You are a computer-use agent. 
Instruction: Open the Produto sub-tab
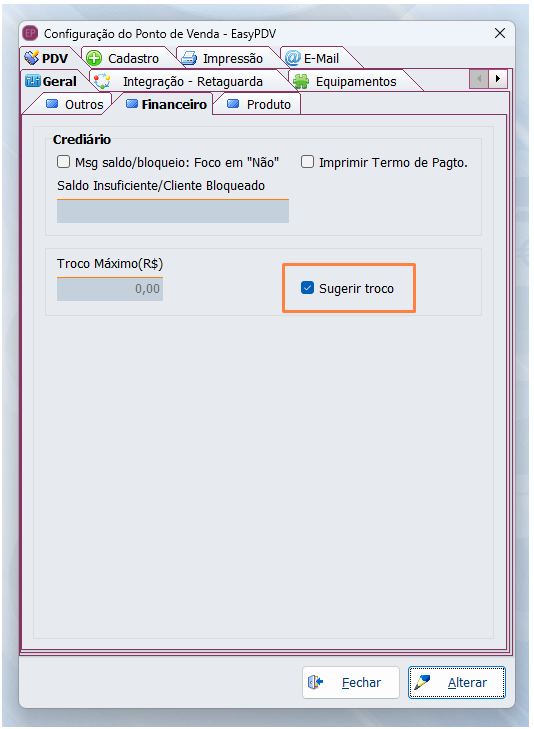tap(259, 104)
